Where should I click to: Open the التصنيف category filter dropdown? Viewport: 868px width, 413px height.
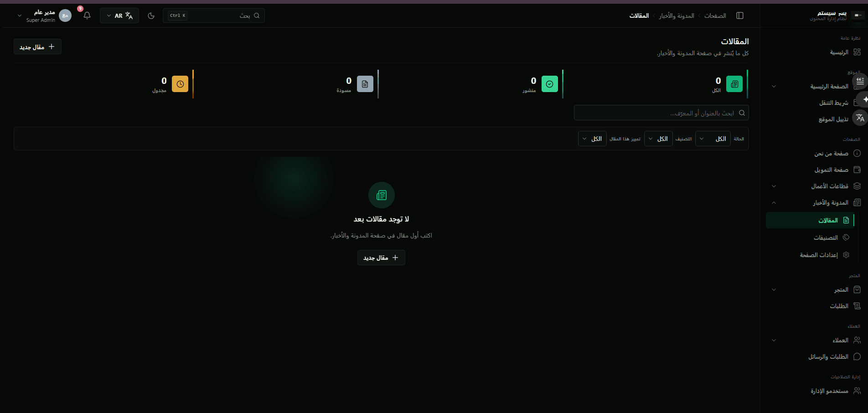point(658,139)
